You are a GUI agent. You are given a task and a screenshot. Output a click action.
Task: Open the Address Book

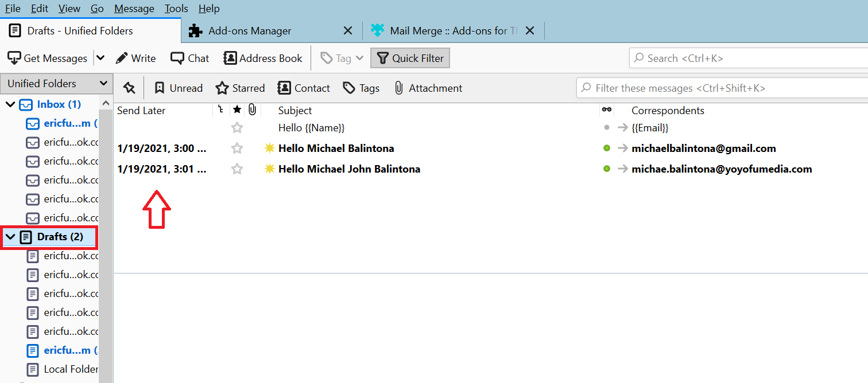(x=262, y=57)
